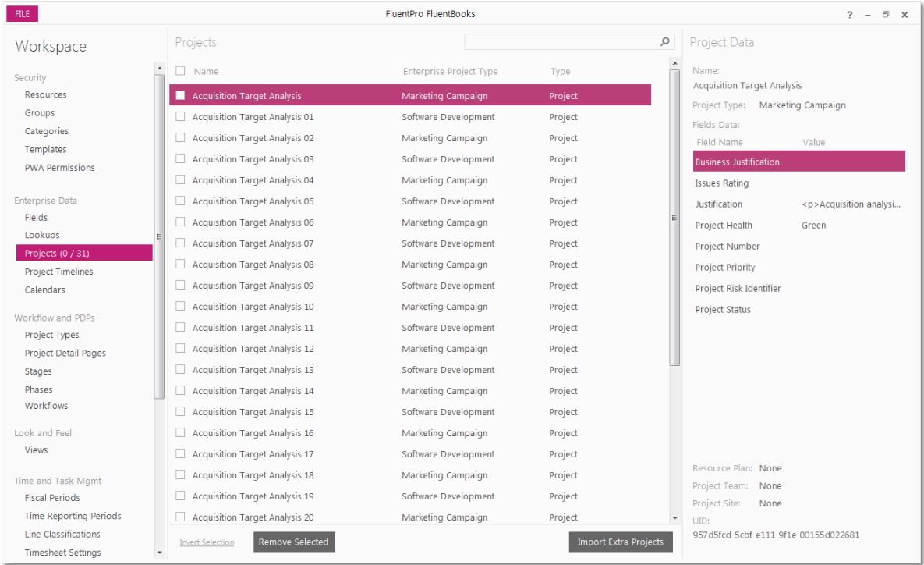924x565 pixels.
Task: Click the Remove Selected button
Action: (x=294, y=542)
